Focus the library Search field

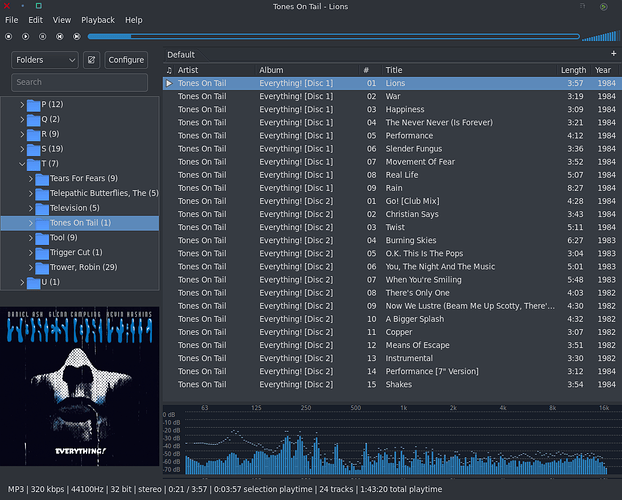(x=79, y=82)
